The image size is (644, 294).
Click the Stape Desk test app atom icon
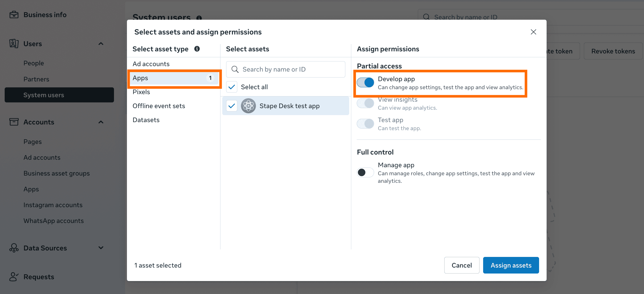click(248, 106)
